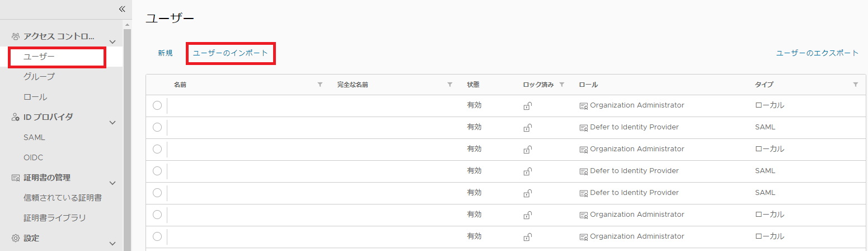
Task: Click the filter icon in 名前 column
Action: (x=320, y=85)
